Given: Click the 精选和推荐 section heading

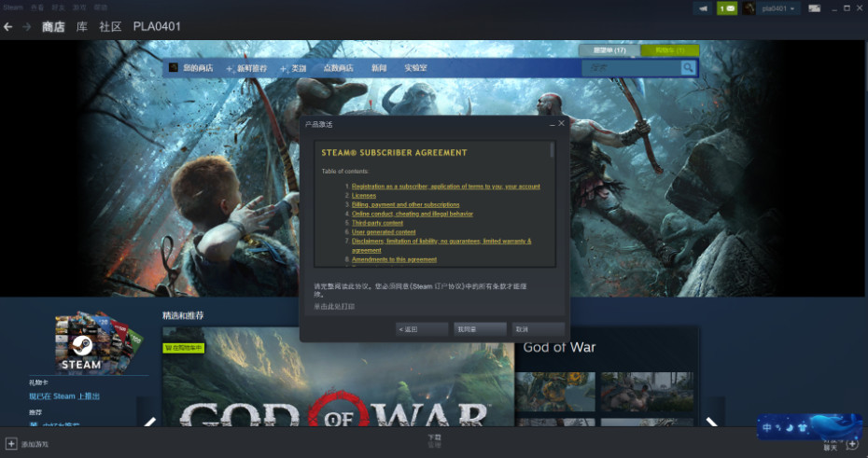Looking at the screenshot, I should click(183, 315).
